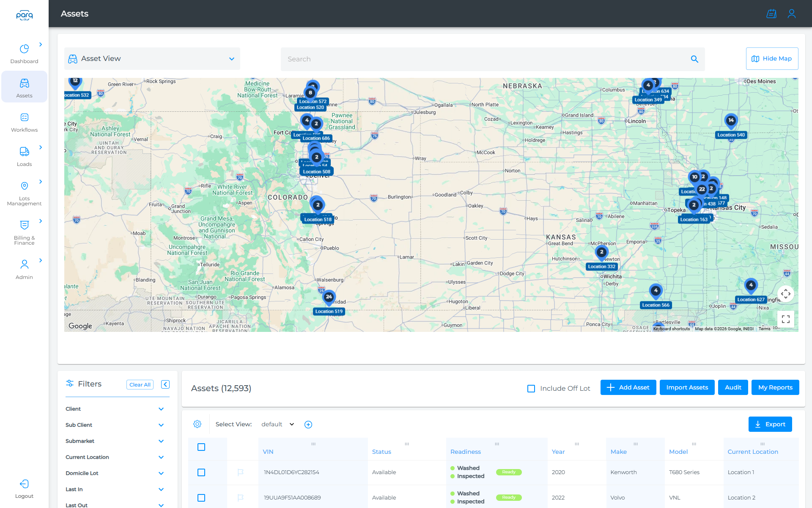Open Lots Management pin icon
The width and height of the screenshot is (812, 508).
click(x=24, y=186)
